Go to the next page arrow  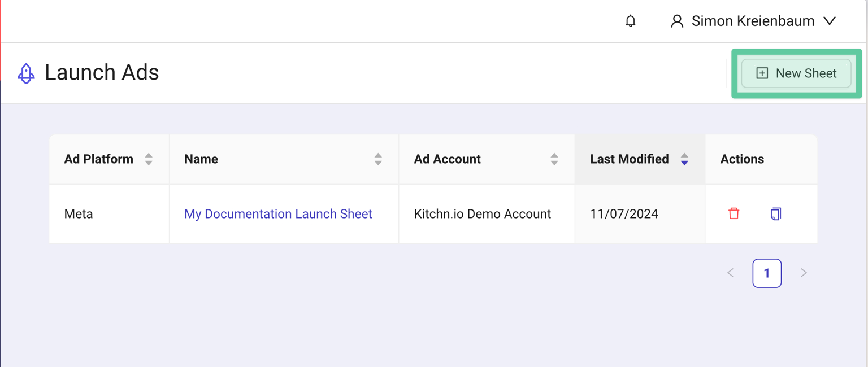pos(804,273)
